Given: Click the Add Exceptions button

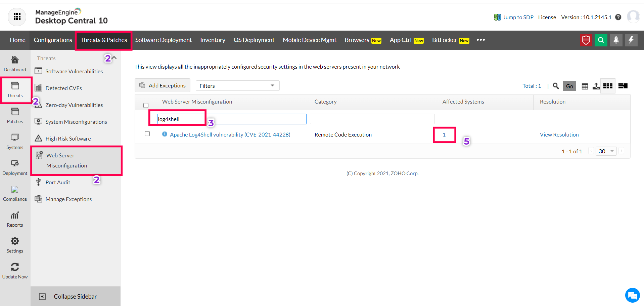Looking at the screenshot, I should (163, 85).
